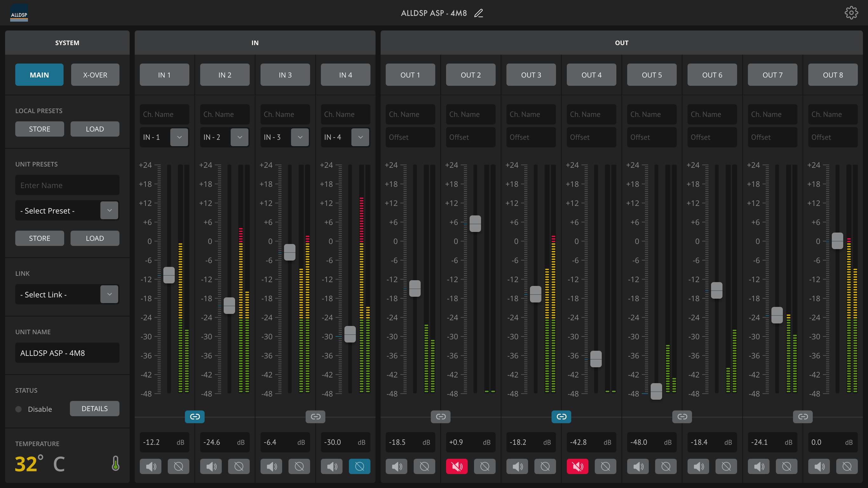Unmute the OUT 4 channel
The height and width of the screenshot is (488, 868).
[x=577, y=466]
